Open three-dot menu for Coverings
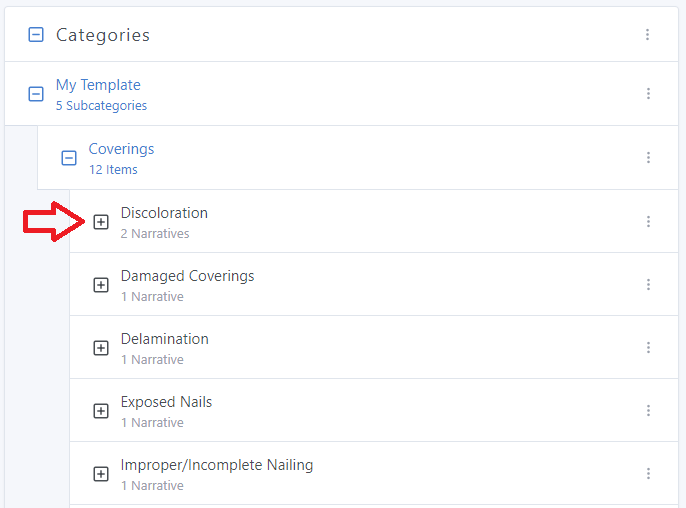The width and height of the screenshot is (686, 508). click(x=648, y=158)
